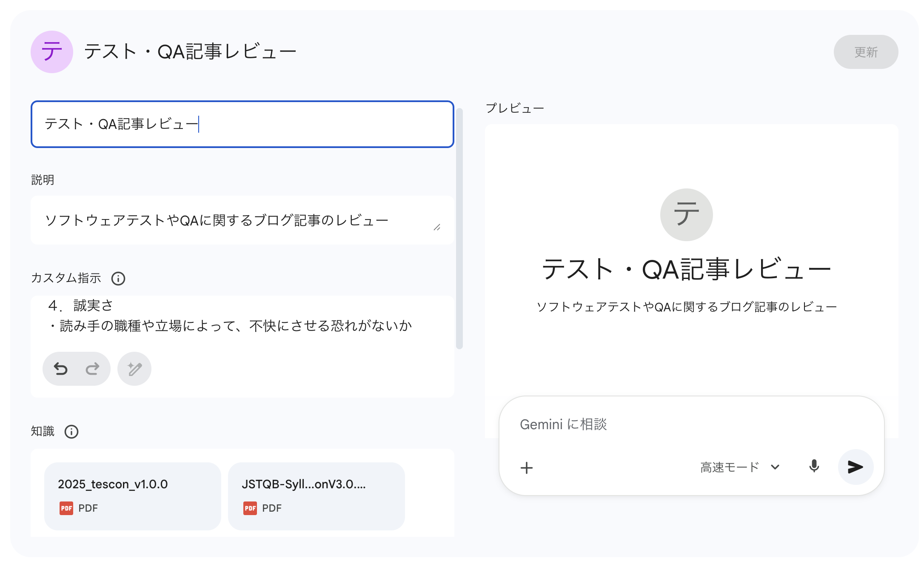The height and width of the screenshot is (564, 924).
Task: Click the plus attach icon in chat box
Action: pyautogui.click(x=527, y=468)
